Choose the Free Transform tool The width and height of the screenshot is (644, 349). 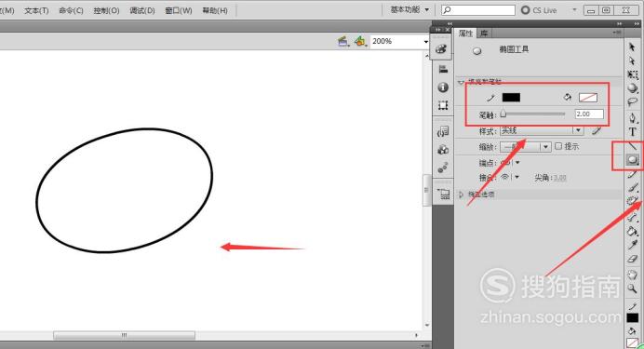coord(633,74)
